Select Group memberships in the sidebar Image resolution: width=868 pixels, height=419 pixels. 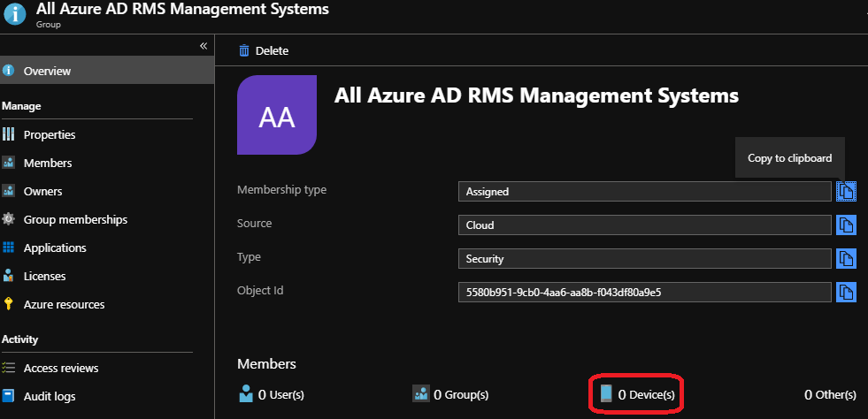coord(75,219)
